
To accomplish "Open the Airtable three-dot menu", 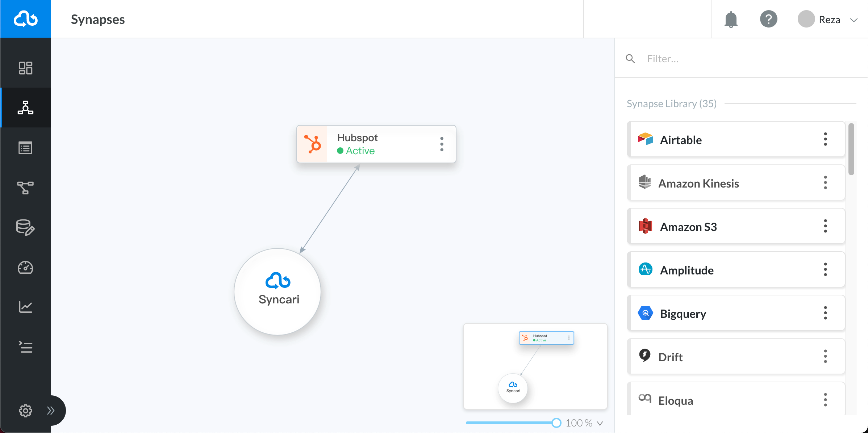I will tap(825, 139).
